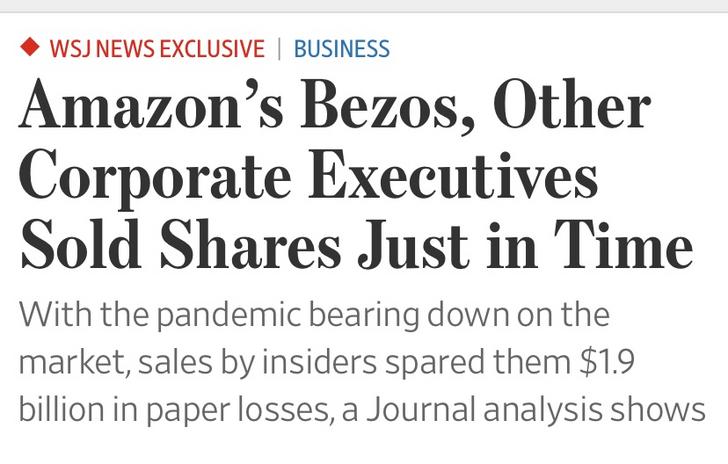
Task: Click the vertical divider before Business
Action: [x=279, y=49]
